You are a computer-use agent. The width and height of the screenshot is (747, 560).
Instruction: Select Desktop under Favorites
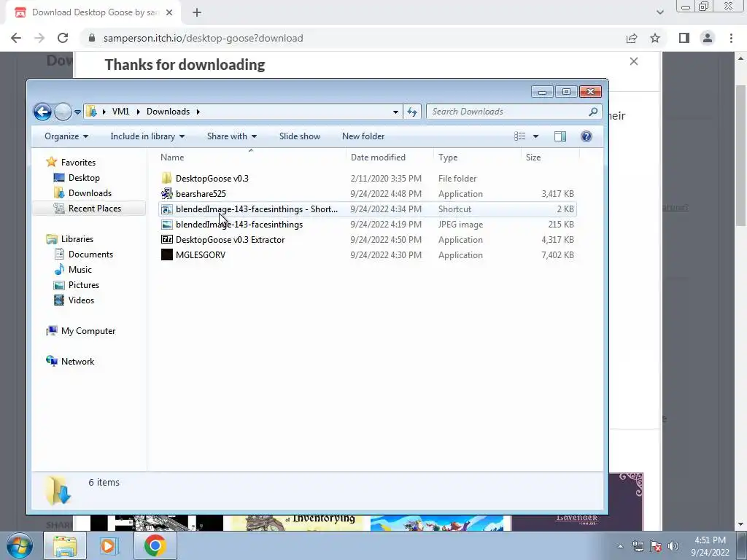click(84, 178)
